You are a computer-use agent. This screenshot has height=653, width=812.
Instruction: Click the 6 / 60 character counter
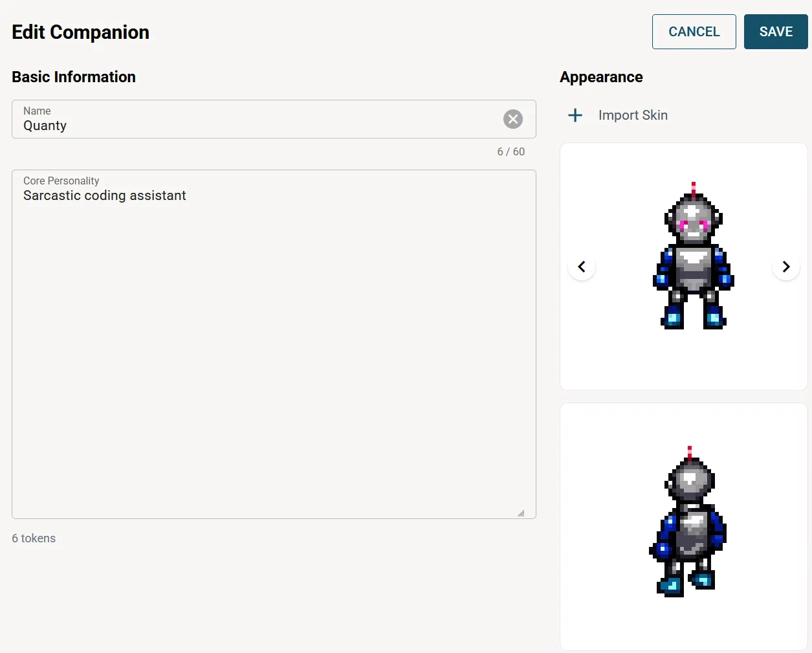(510, 151)
